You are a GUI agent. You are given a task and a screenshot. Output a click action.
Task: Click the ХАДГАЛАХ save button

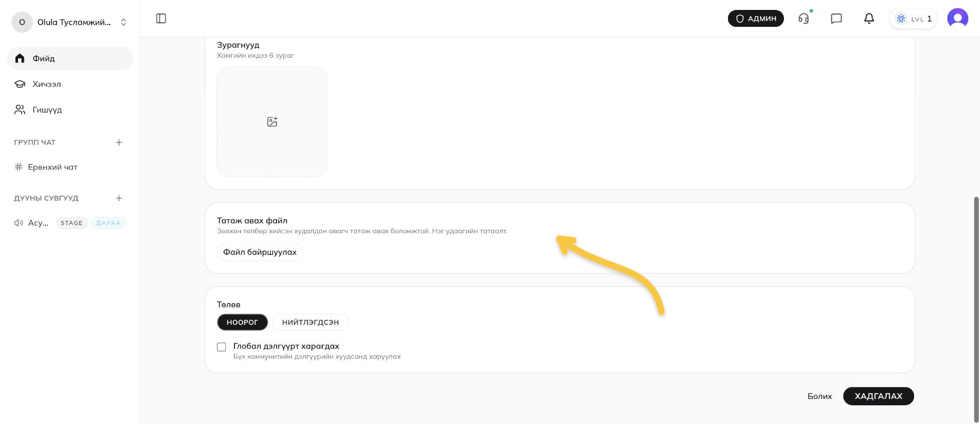tap(878, 396)
